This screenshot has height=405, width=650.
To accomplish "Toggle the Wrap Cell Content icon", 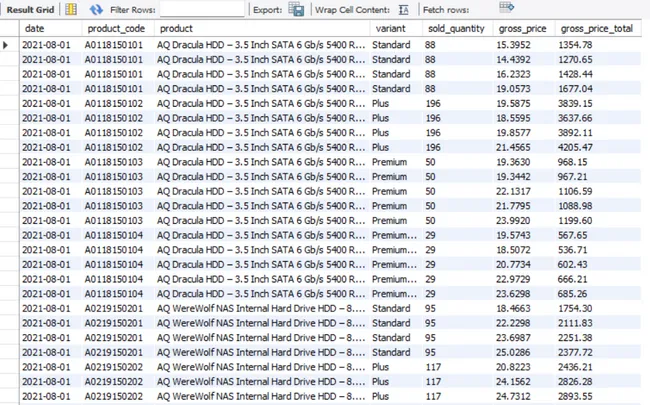I will coord(403,10).
